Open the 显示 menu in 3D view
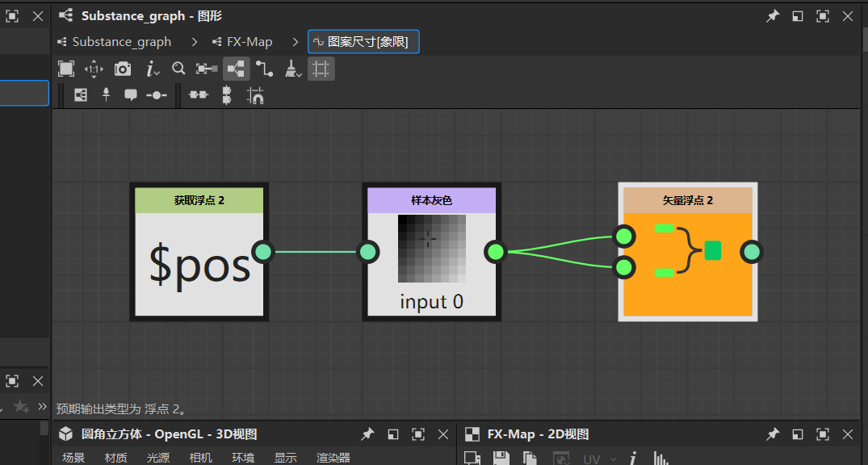 (x=286, y=458)
